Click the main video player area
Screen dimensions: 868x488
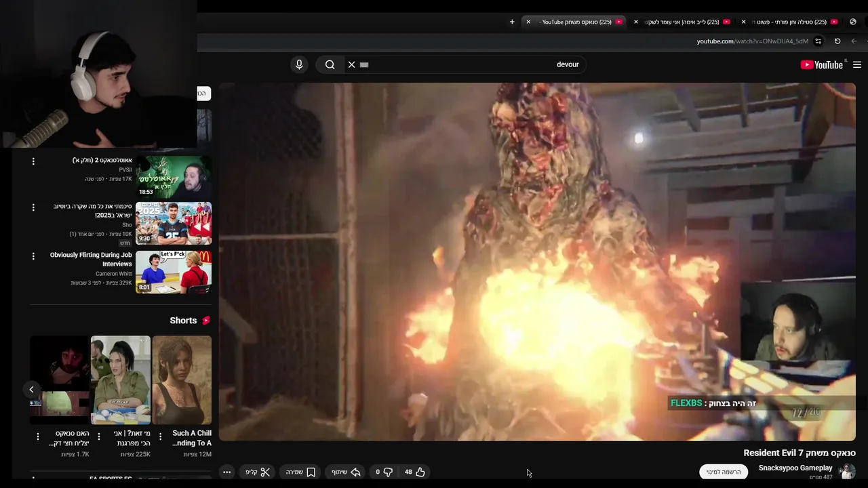(x=537, y=262)
